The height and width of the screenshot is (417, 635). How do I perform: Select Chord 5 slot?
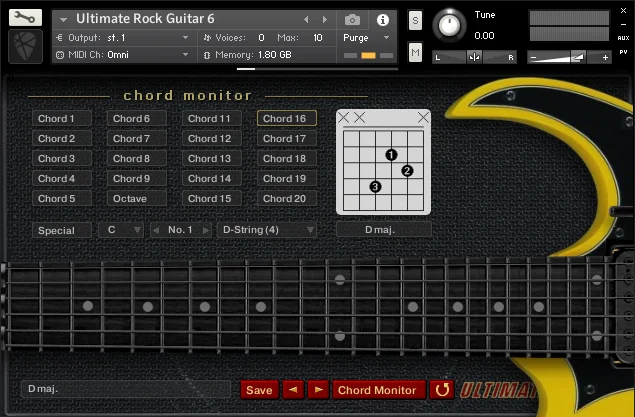click(62, 198)
